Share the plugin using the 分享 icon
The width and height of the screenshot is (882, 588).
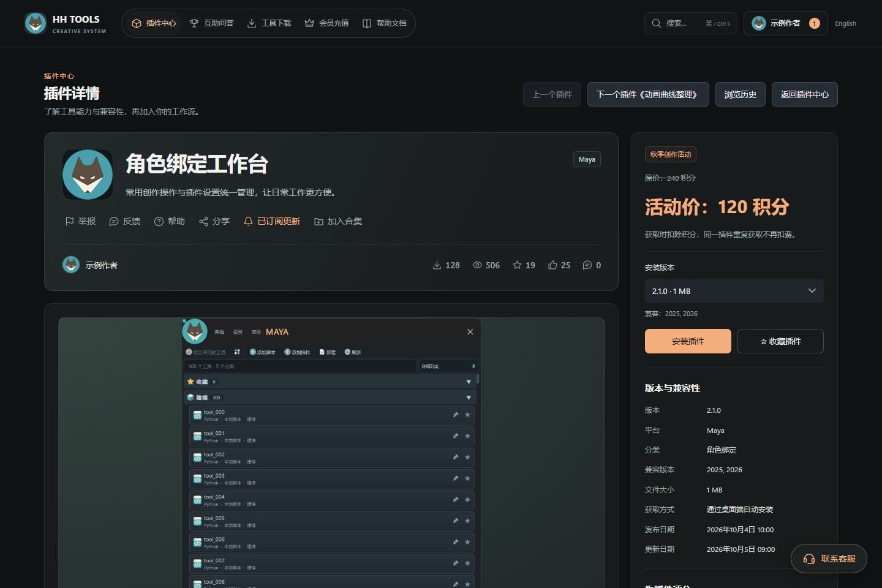point(214,221)
